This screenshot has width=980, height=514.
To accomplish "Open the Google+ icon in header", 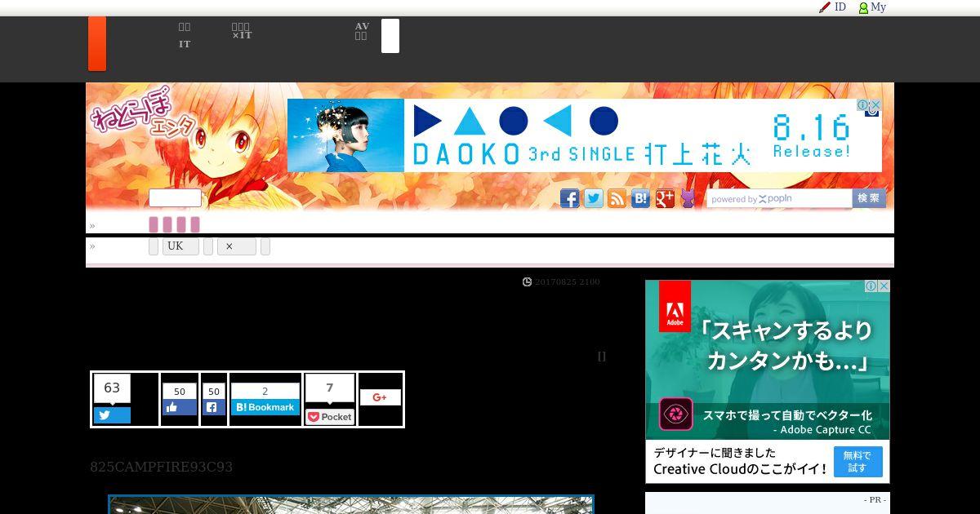I will pos(665,198).
